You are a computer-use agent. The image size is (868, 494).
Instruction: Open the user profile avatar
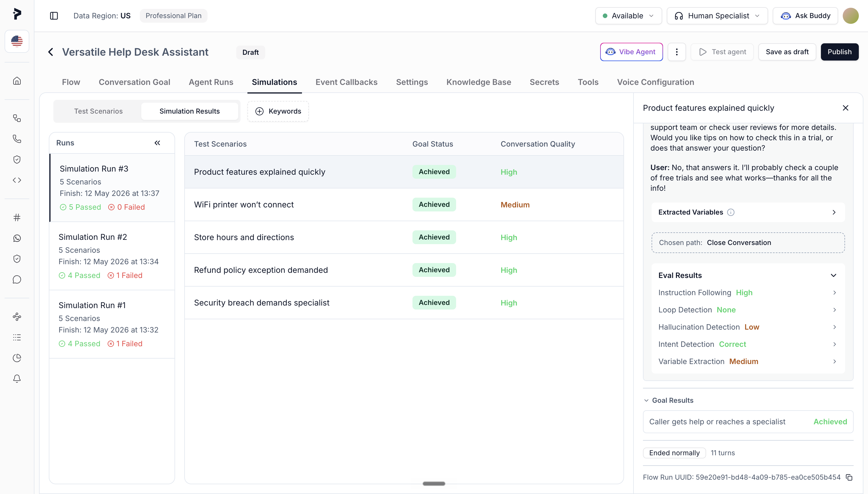pyautogui.click(x=850, y=15)
